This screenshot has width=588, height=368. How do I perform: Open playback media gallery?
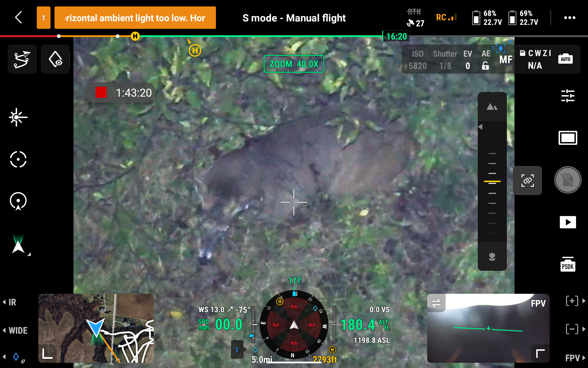[x=568, y=222]
